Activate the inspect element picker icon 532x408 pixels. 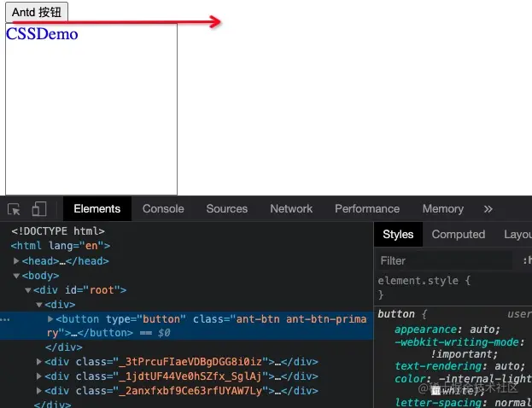click(14, 209)
